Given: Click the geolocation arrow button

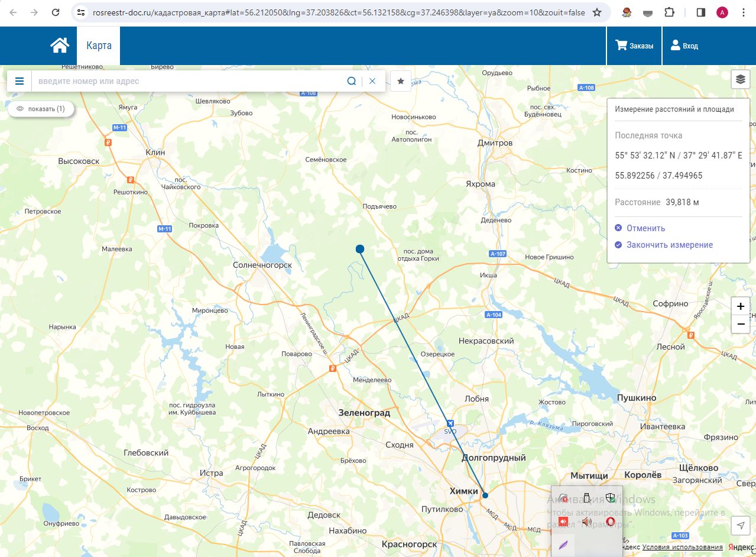Looking at the screenshot, I should tap(740, 526).
